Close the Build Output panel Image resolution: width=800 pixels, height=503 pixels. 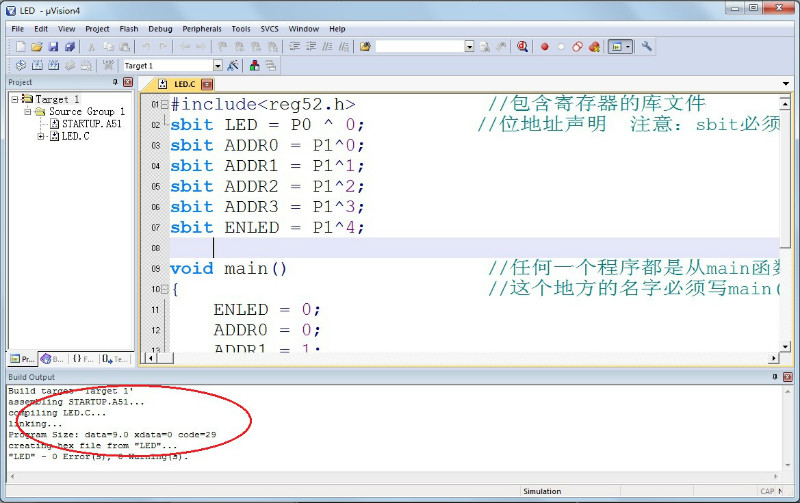click(x=788, y=376)
